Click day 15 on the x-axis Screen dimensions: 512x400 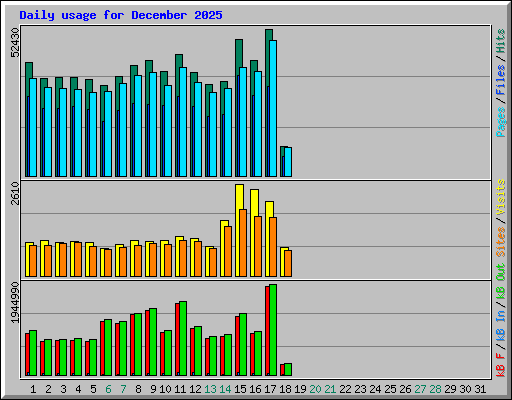pos(240,389)
